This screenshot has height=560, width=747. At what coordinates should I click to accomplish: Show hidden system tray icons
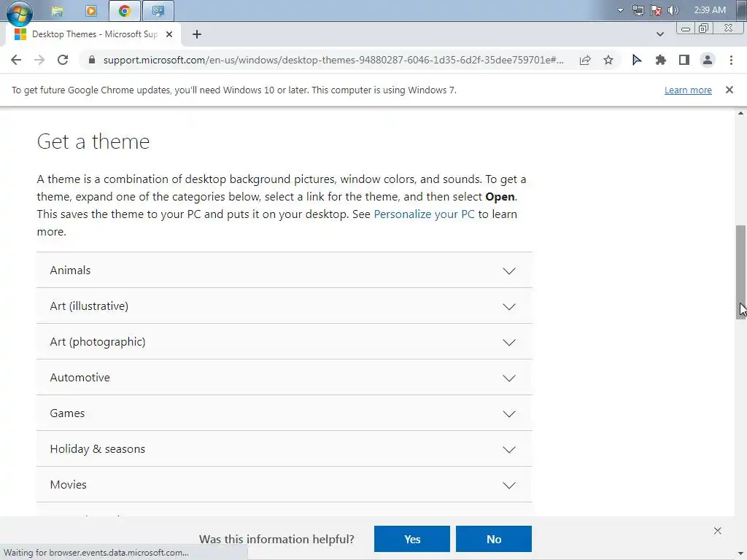click(620, 10)
